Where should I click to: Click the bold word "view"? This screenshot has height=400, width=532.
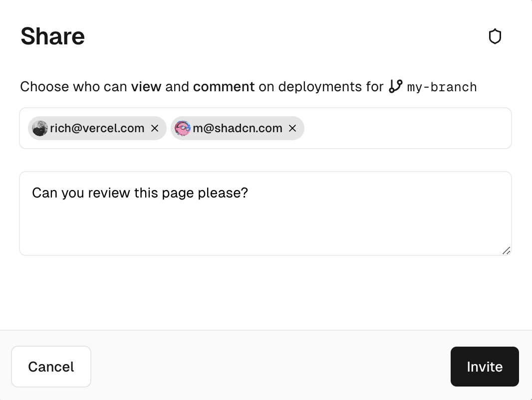146,87
